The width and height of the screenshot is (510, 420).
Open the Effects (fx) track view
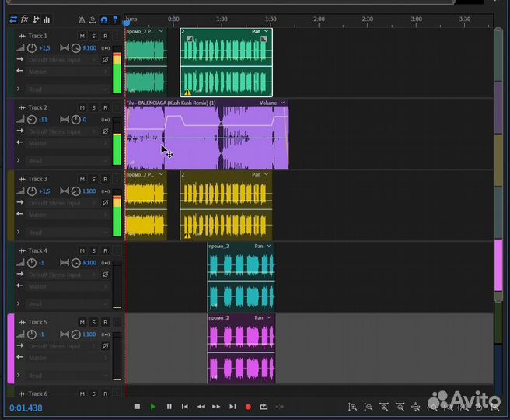point(24,19)
